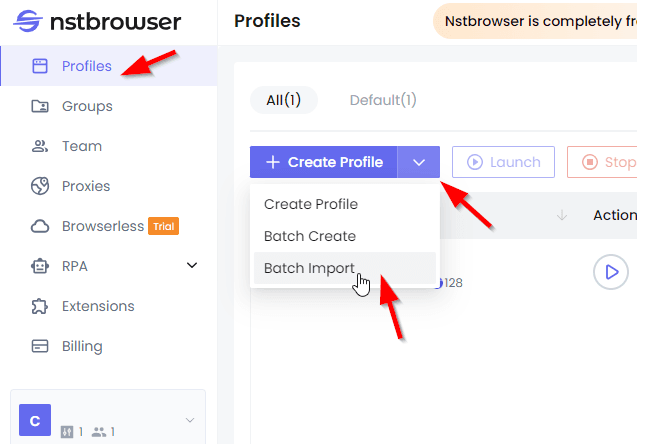
Task: Open the Billing card icon
Action: pos(40,346)
